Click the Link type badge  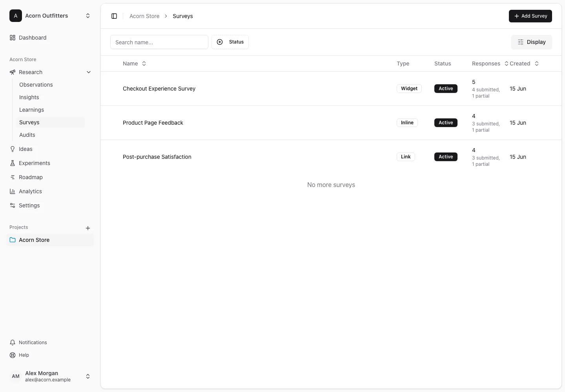tap(406, 157)
